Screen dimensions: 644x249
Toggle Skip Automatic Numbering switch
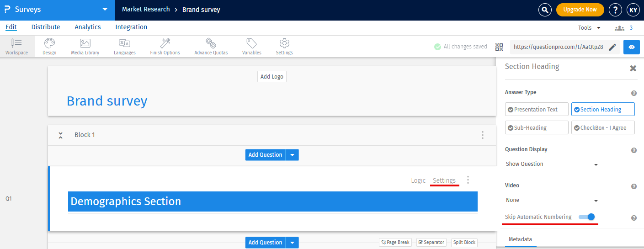coord(586,217)
